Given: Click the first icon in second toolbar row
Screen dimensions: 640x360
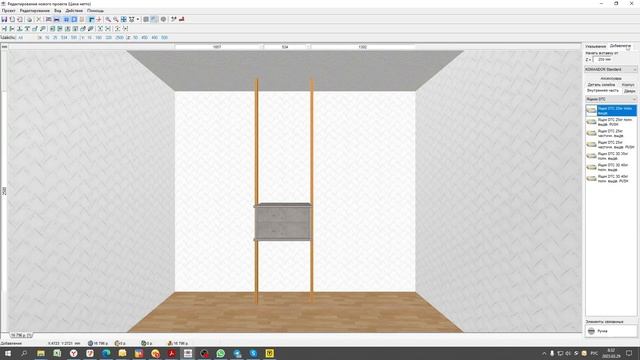Looking at the screenshot, I should point(4,29).
